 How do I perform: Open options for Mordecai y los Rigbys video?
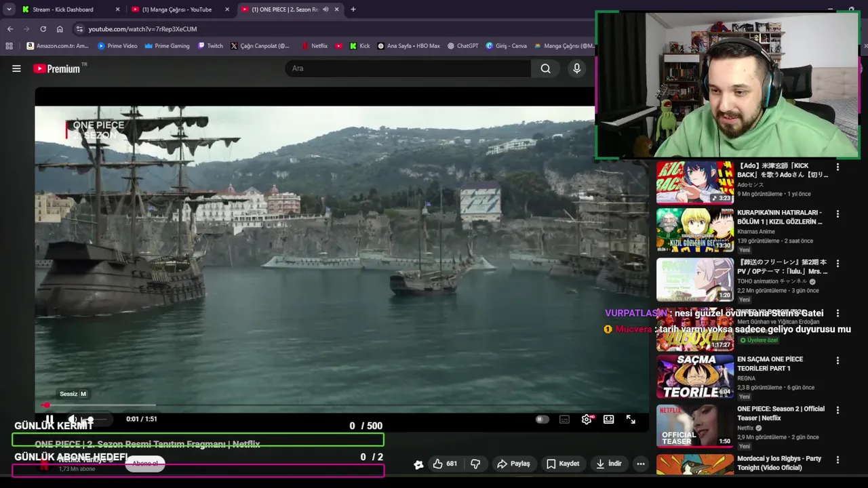(837, 460)
